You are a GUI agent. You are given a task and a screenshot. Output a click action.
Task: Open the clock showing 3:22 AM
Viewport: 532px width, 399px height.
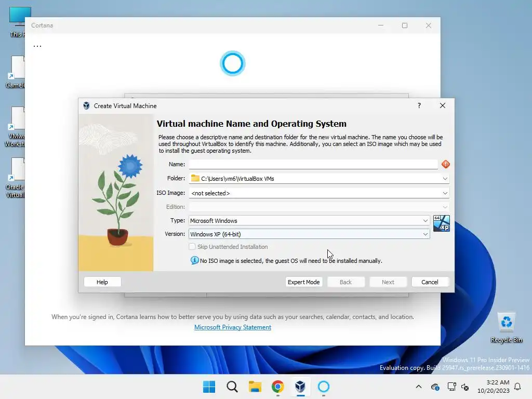tap(494, 387)
